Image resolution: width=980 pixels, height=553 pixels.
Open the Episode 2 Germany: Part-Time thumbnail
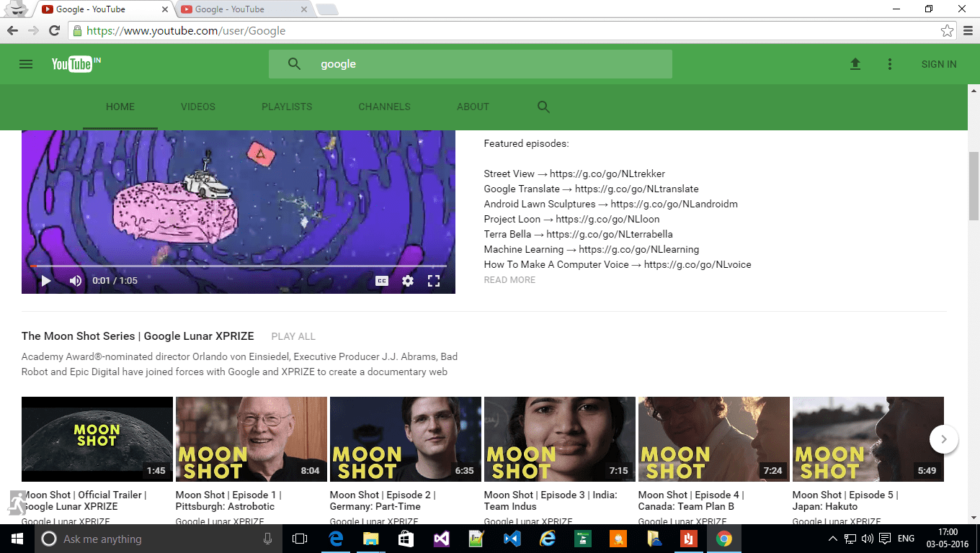pos(406,439)
